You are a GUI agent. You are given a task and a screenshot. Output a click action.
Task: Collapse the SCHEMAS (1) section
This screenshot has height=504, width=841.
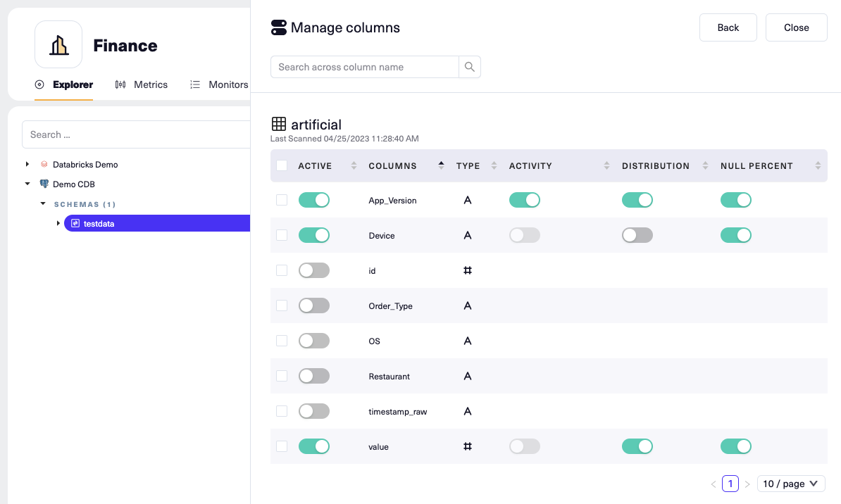(x=43, y=203)
